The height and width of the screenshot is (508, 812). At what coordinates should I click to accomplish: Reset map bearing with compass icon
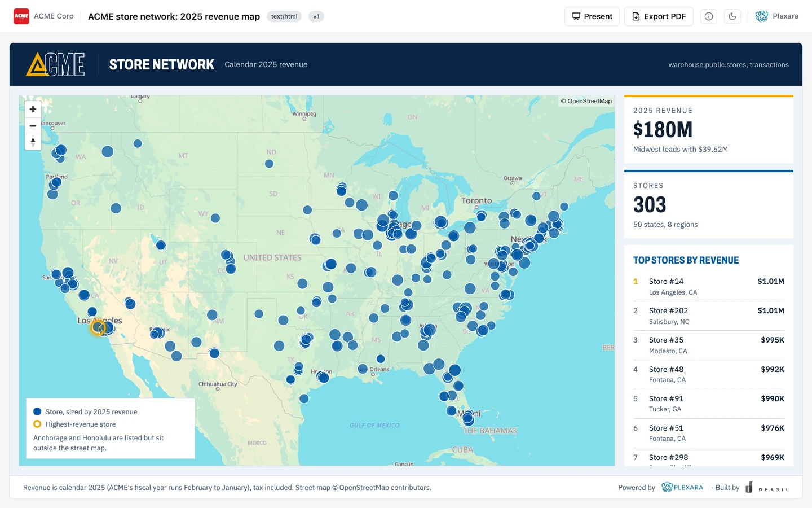(x=33, y=142)
